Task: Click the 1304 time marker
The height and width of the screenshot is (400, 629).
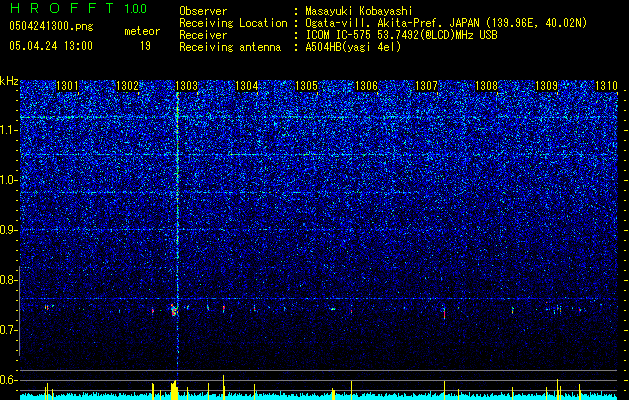Action: (247, 86)
